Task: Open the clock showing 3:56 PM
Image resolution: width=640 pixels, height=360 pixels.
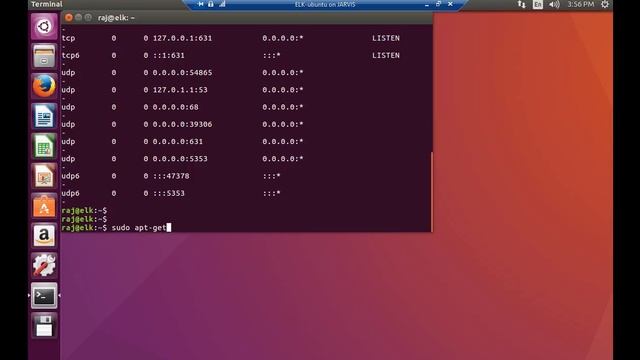Action: pos(580,4)
